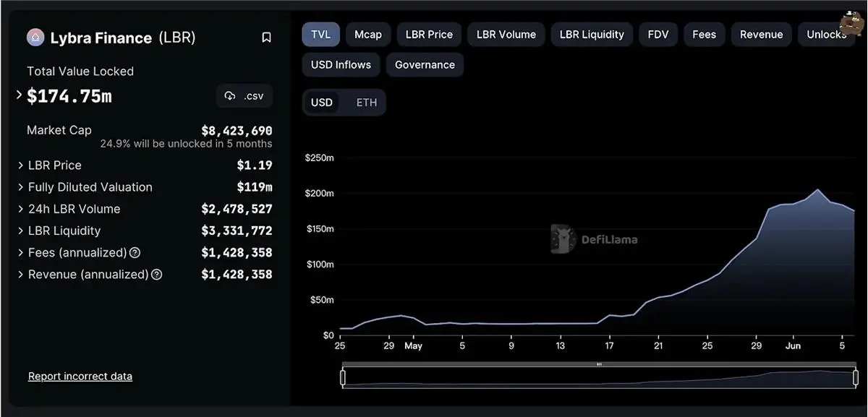Click the Lybra Finance logo icon

tap(35, 38)
